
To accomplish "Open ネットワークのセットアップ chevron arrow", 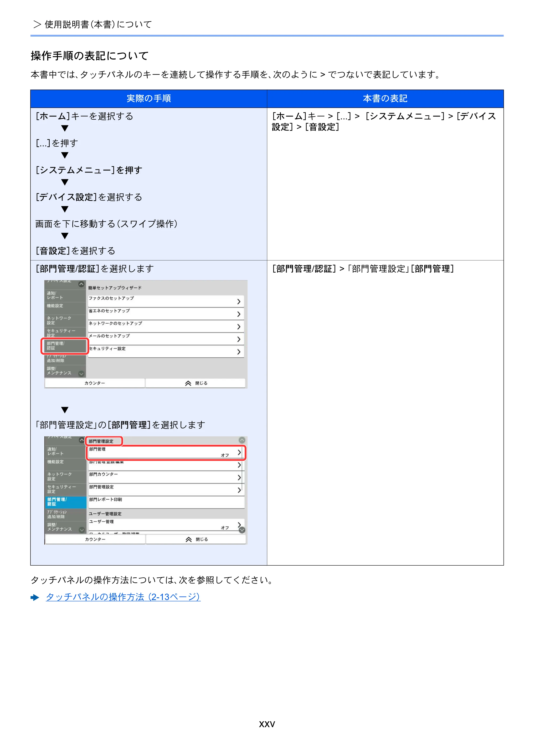I will (x=239, y=327).
